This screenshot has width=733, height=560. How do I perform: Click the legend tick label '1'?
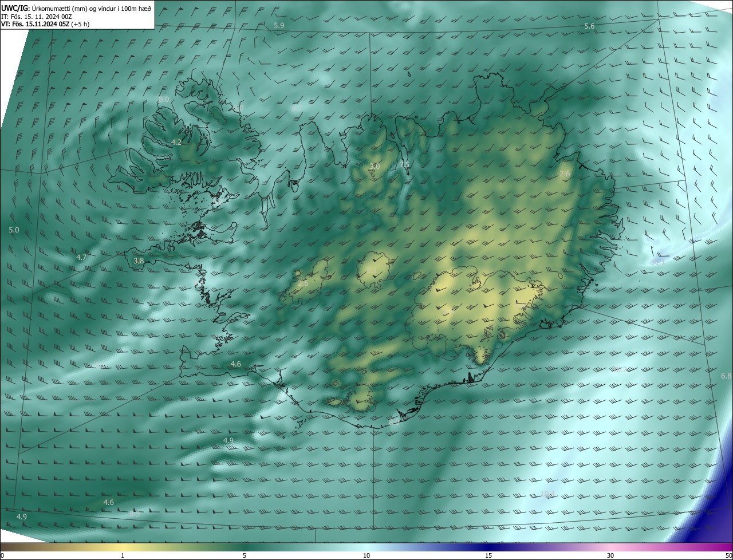[x=123, y=555]
